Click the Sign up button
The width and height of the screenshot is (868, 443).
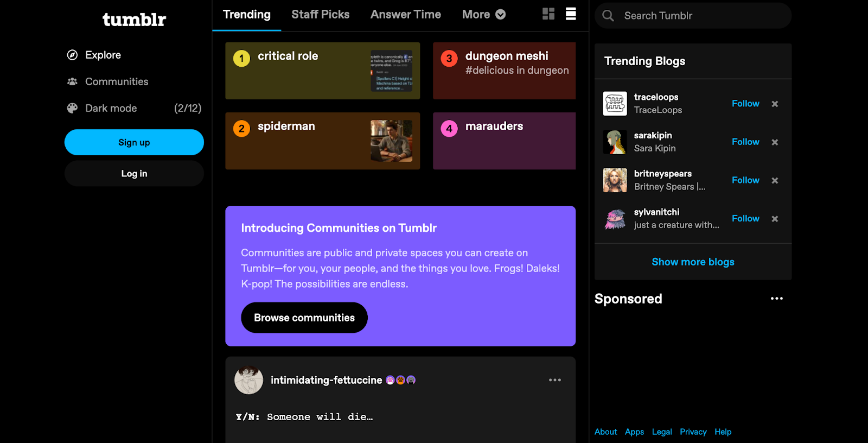tap(134, 142)
